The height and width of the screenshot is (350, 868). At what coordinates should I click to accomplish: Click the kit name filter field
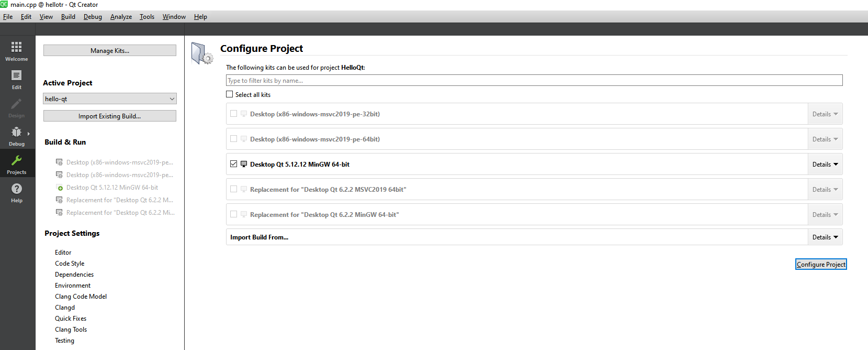coord(534,80)
